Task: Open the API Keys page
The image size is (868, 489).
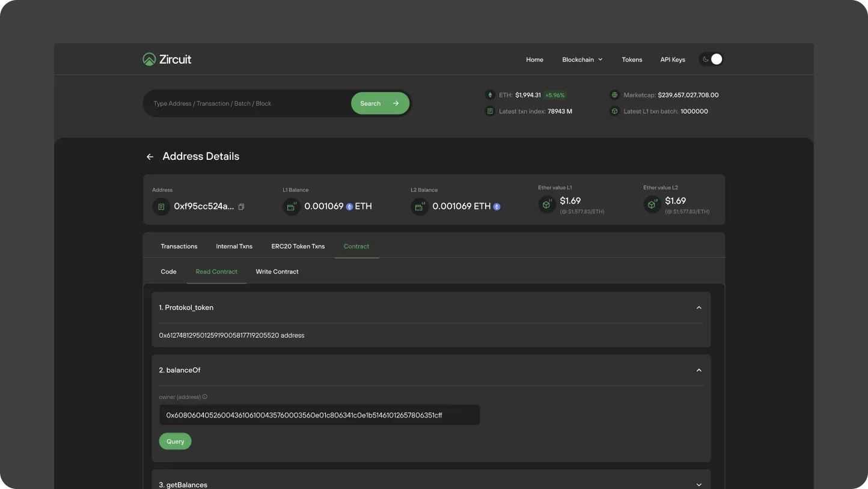Action: point(672,59)
